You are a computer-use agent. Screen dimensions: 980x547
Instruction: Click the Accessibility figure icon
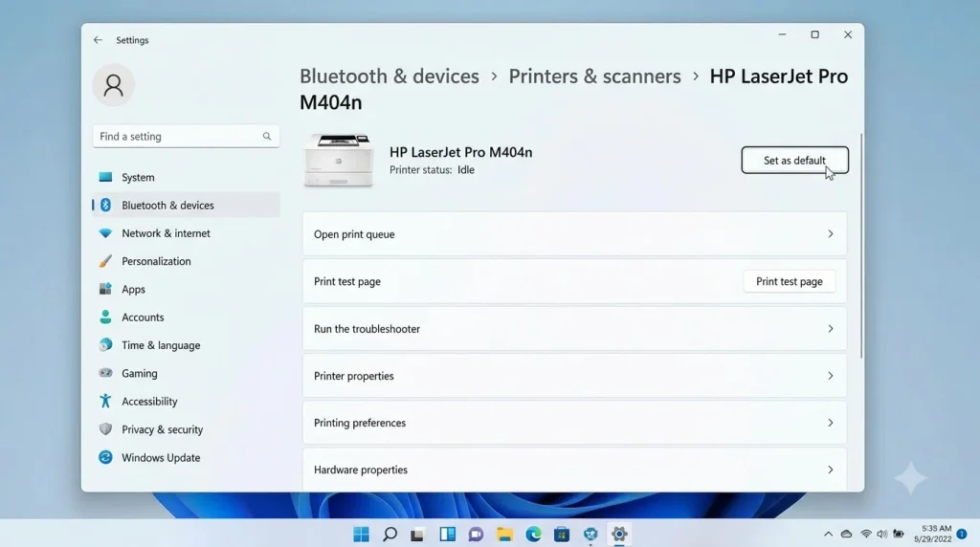pyautogui.click(x=105, y=401)
